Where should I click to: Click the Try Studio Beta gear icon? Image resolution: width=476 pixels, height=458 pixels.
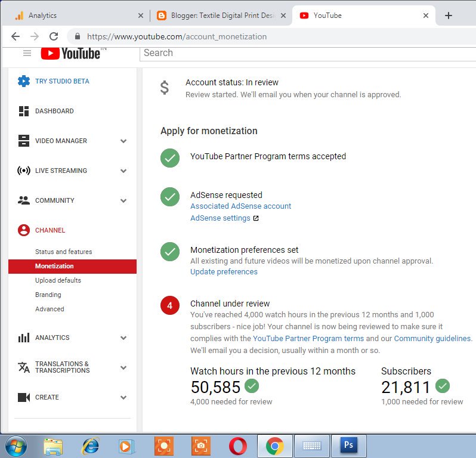click(24, 81)
